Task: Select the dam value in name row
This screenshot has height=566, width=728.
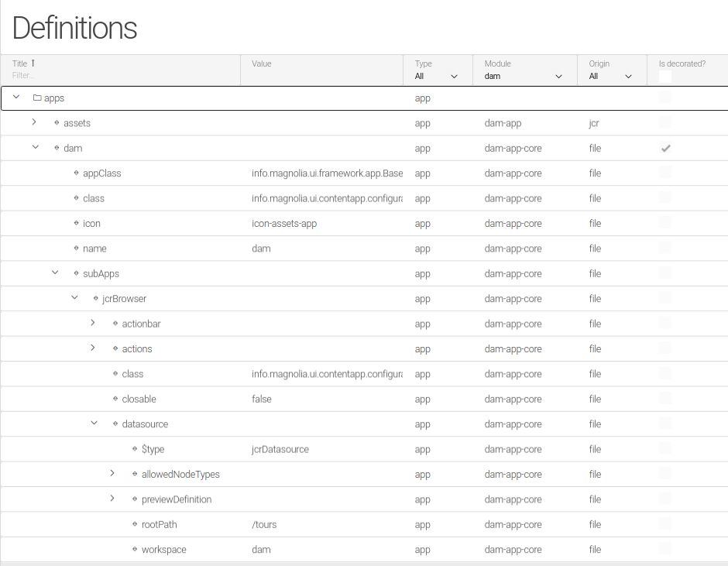Action: click(261, 249)
